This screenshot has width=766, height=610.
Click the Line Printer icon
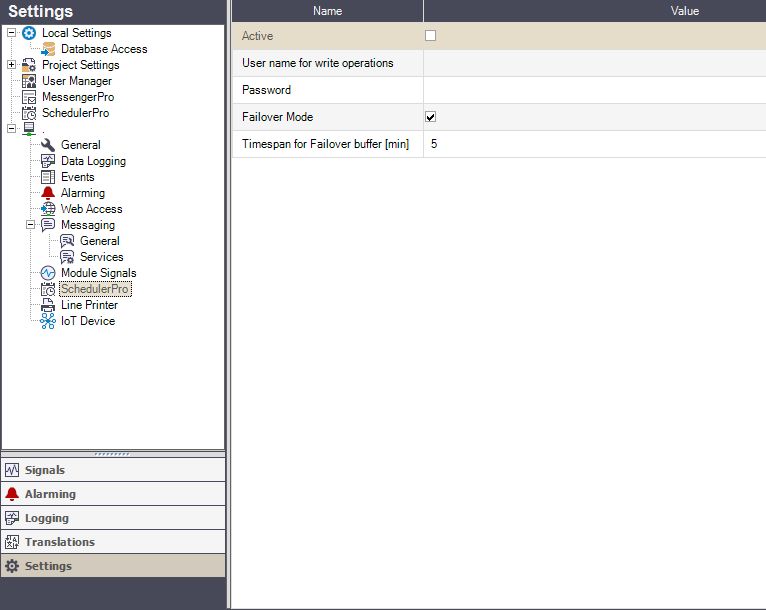click(48, 305)
